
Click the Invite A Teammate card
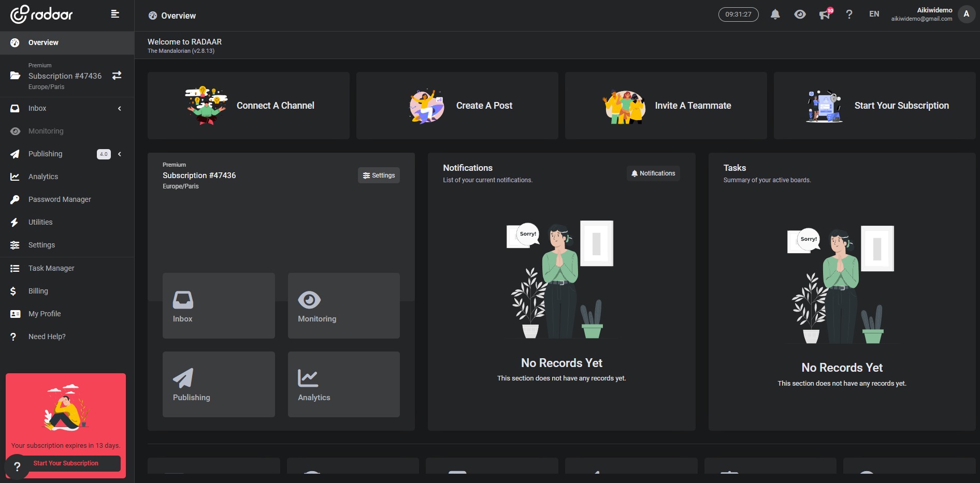(666, 106)
